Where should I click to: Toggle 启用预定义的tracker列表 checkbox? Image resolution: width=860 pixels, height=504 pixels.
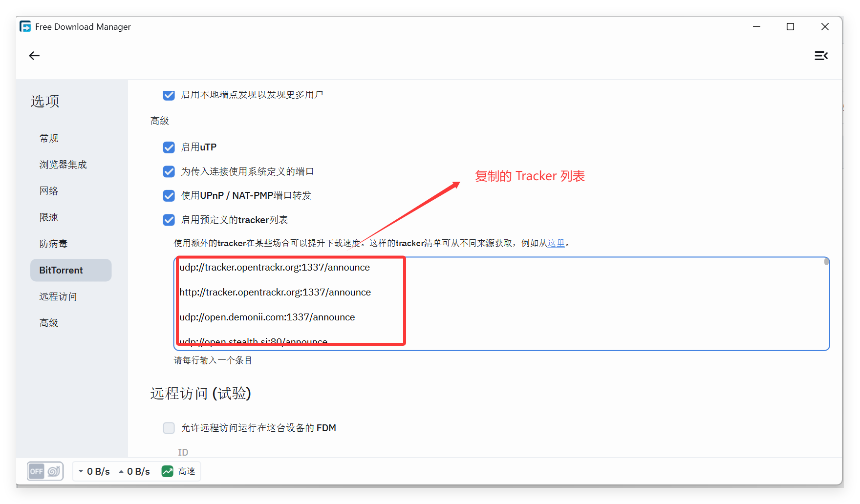pyautogui.click(x=169, y=220)
